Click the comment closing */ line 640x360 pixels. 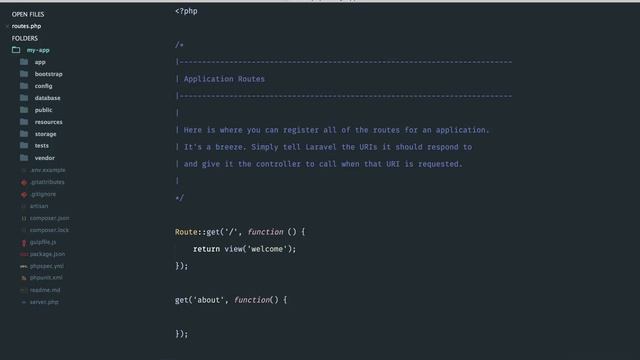180,198
